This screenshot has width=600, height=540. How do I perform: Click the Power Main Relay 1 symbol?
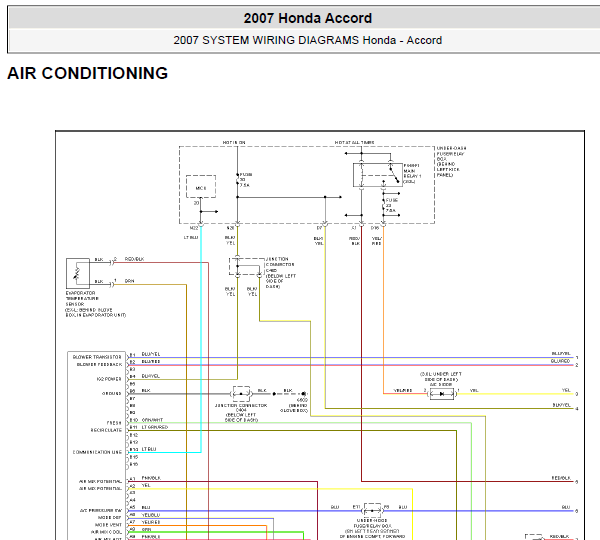coord(377,175)
